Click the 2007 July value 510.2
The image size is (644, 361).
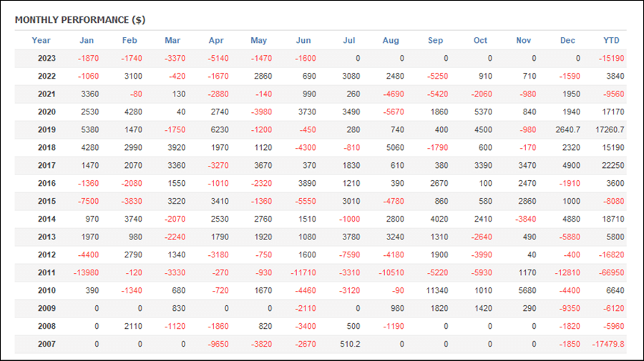(350, 344)
